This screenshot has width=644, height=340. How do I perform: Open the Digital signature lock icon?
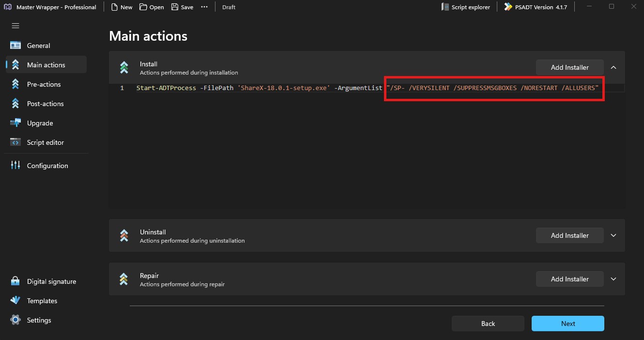[15, 281]
